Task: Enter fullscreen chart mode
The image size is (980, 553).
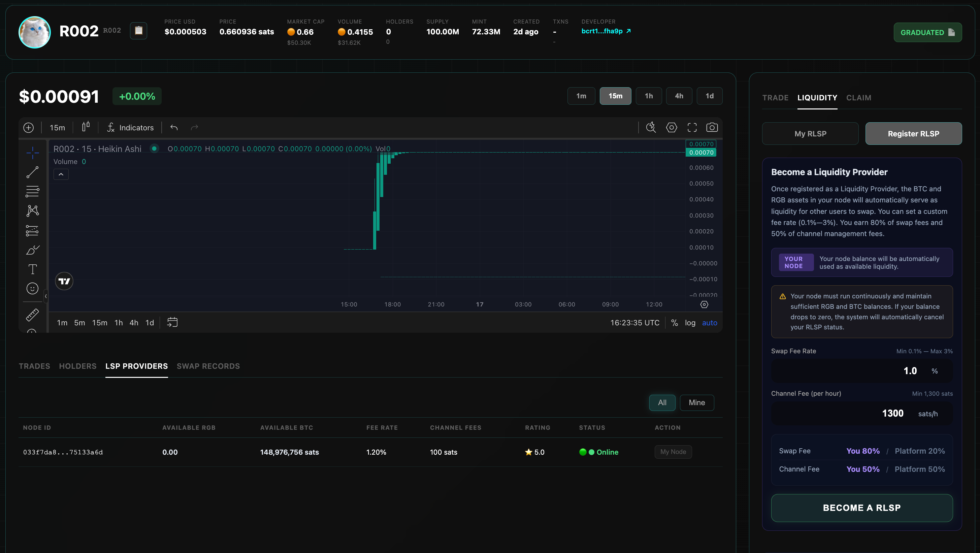Action: 692,127
